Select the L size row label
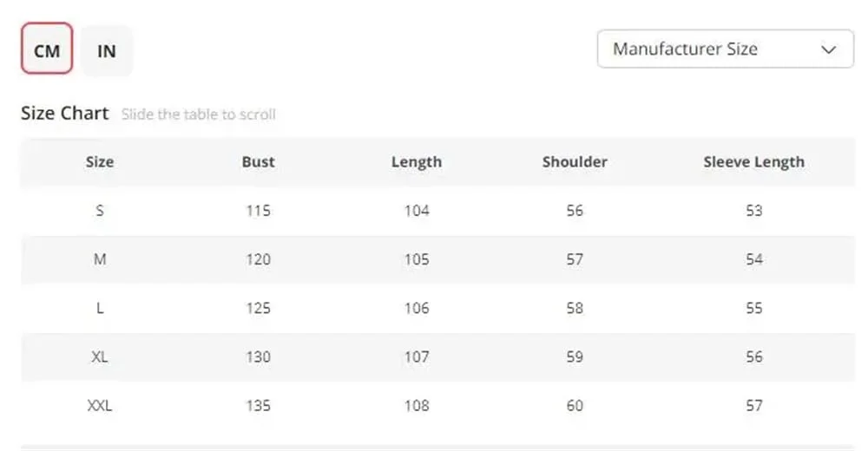The image size is (868, 451). click(100, 308)
